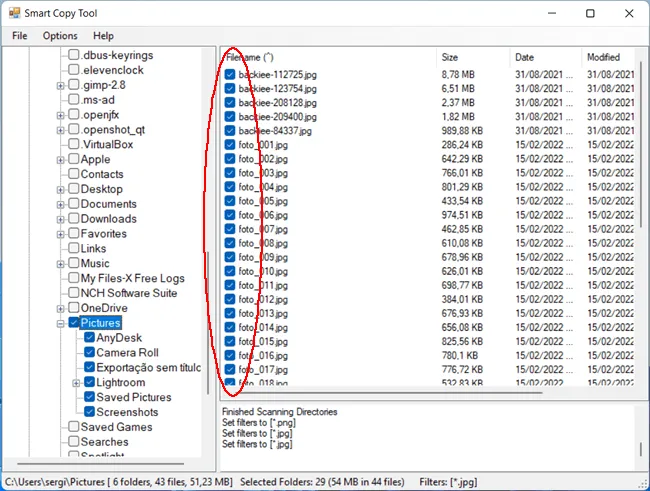The height and width of the screenshot is (491, 650).
Task: Click the folder tree vertical scrollbar
Action: 208,323
